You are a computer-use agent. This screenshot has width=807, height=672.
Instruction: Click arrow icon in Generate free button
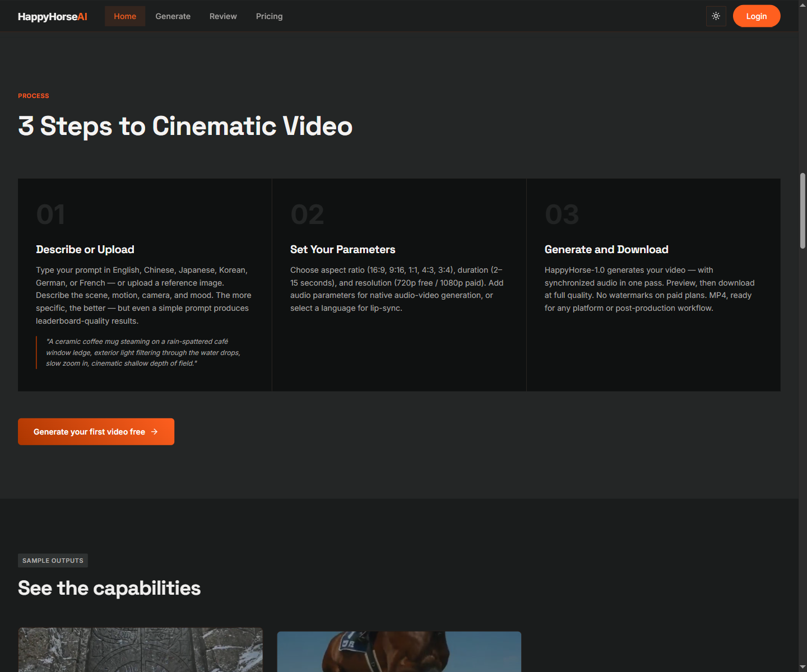[154, 432]
